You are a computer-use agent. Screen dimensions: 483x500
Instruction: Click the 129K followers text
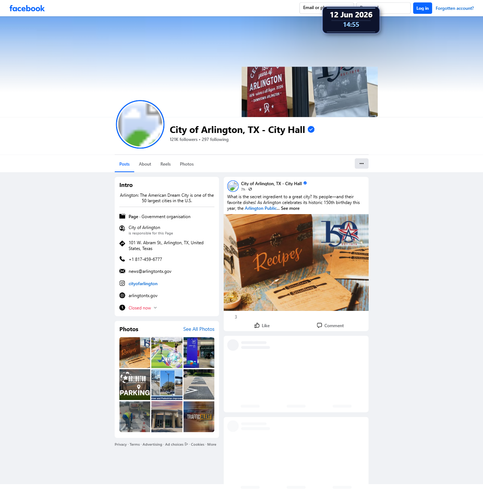183,139
